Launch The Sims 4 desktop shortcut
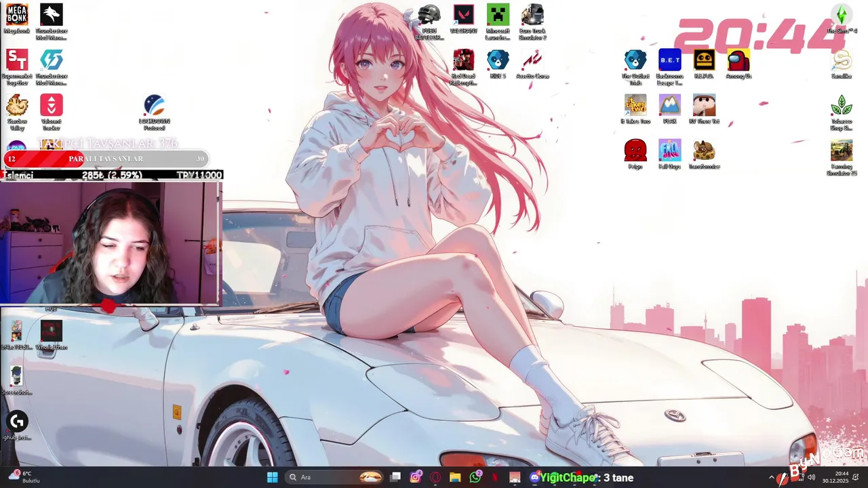The height and width of the screenshot is (488, 868). tap(842, 19)
